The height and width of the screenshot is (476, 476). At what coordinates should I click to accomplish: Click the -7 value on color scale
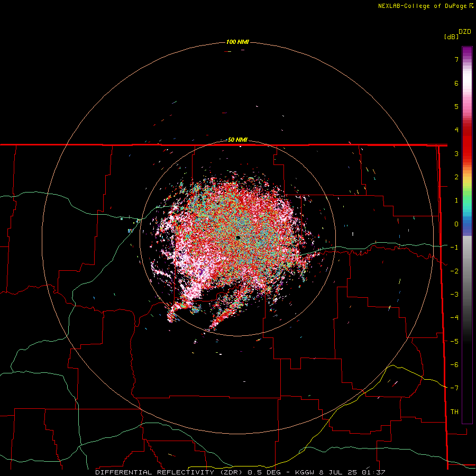(x=454, y=388)
